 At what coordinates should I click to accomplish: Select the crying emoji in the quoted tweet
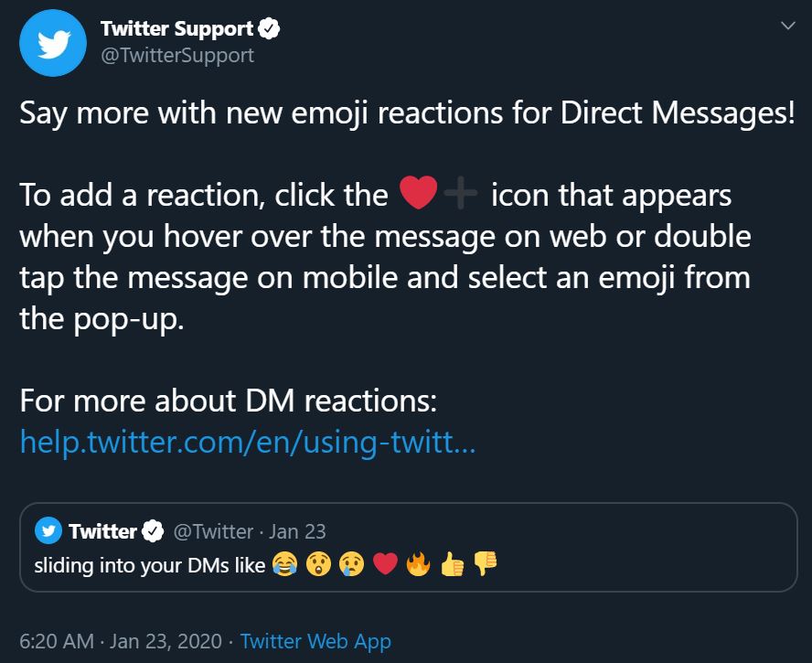tap(350, 564)
